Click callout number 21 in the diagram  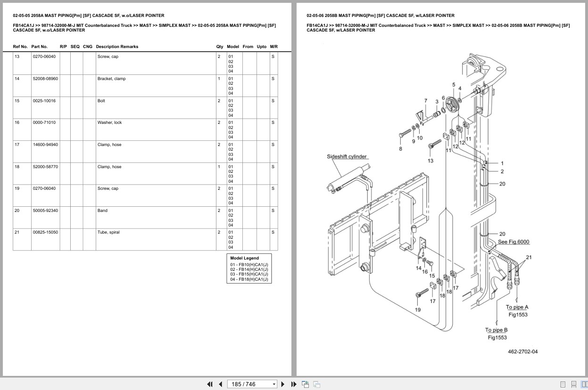[x=529, y=257]
